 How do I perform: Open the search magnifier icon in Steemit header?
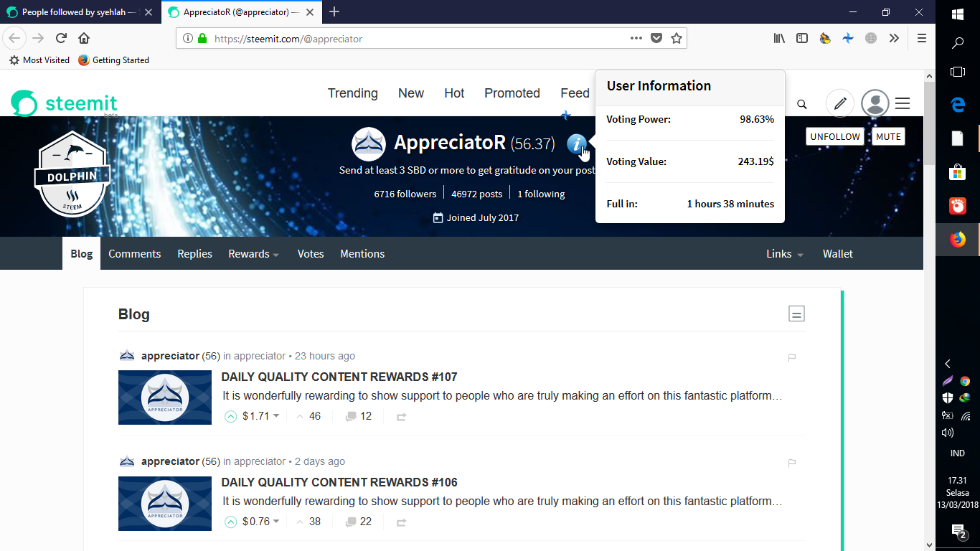[x=802, y=104]
